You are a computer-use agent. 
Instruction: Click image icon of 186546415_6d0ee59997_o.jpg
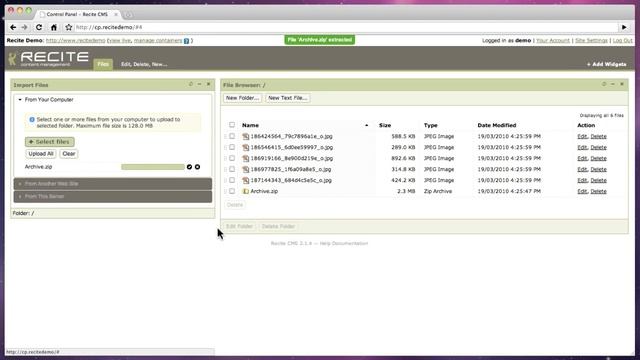click(245, 147)
